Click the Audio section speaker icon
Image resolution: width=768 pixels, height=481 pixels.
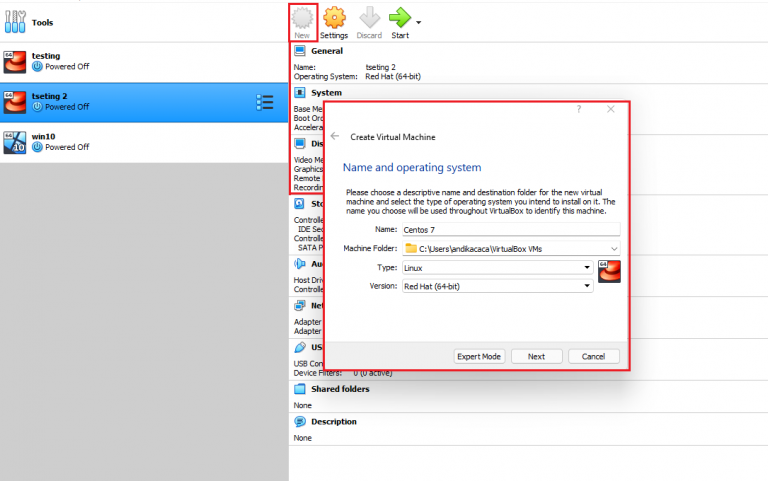(x=300, y=264)
